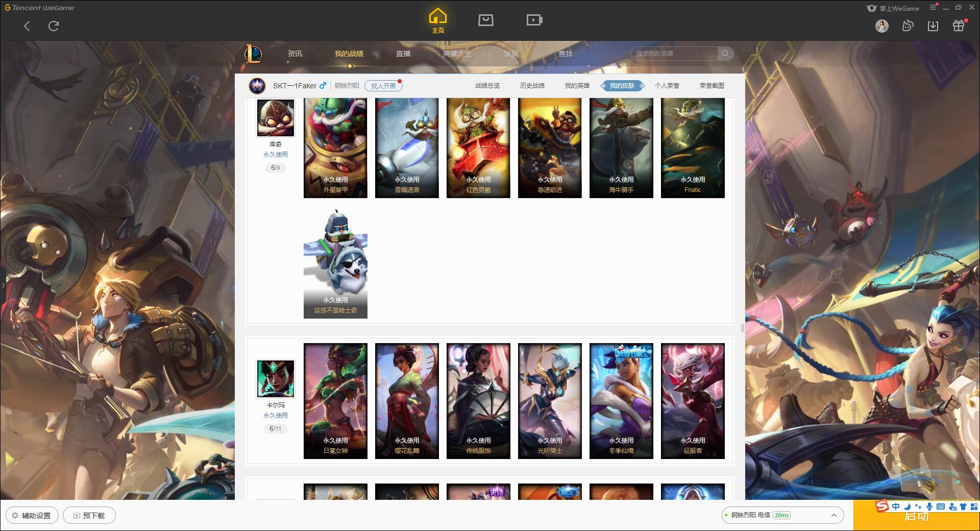The height and width of the screenshot is (531, 980).
Task: Click the League of Legends logo
Action: (x=253, y=54)
